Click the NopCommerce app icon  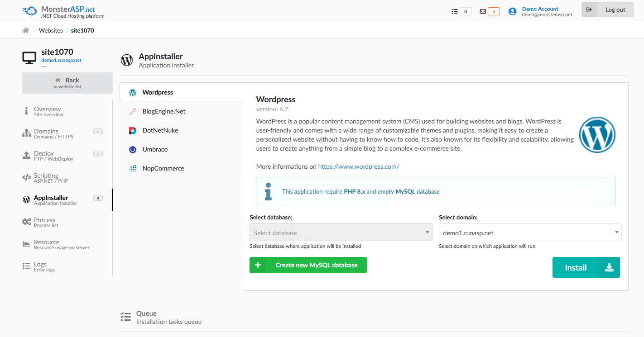pos(133,169)
